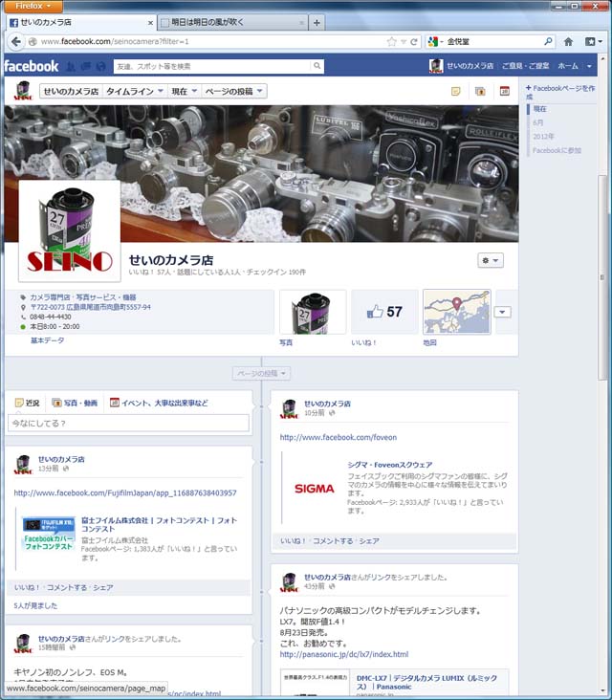Open the gear settings dropdown on page

(491, 260)
